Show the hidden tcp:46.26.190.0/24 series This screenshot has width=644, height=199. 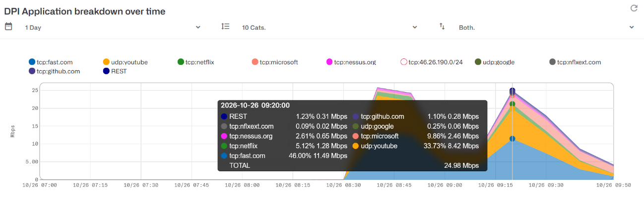click(x=432, y=62)
